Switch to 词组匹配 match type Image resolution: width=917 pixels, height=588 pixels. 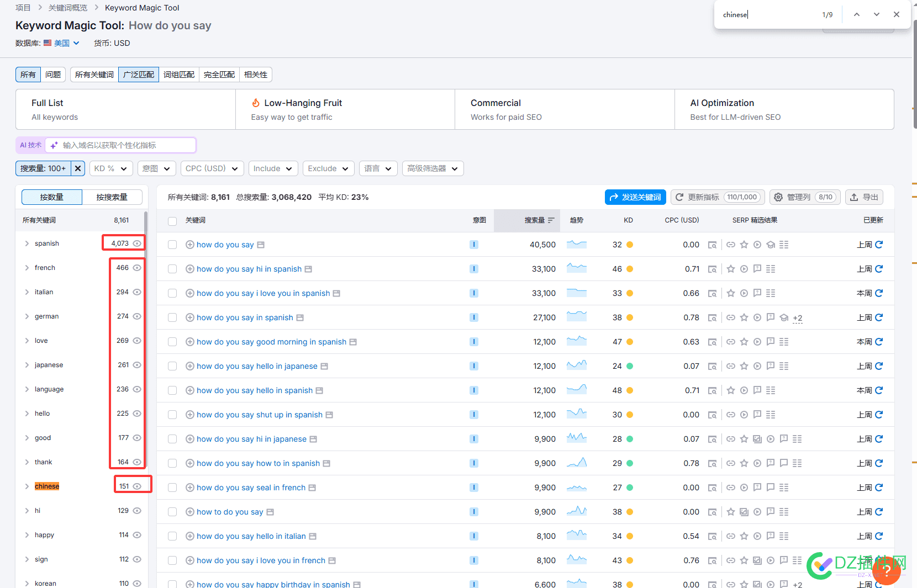tap(179, 75)
